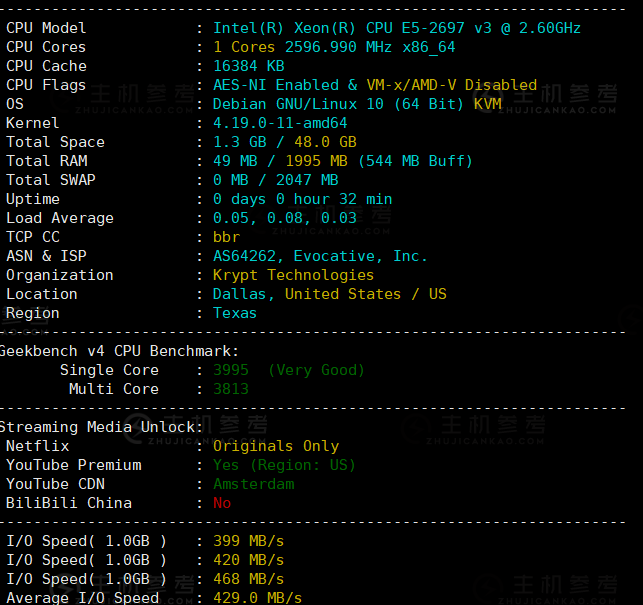Click the 'YouTube CDN' label
The width and height of the screenshot is (643, 605).
point(55,484)
